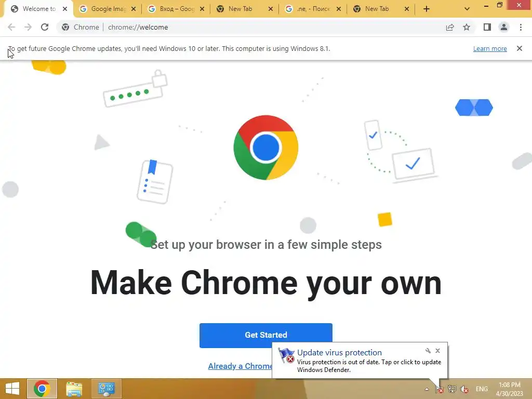Open the profile avatar menu
This screenshot has width=532, height=399.
[x=504, y=27]
